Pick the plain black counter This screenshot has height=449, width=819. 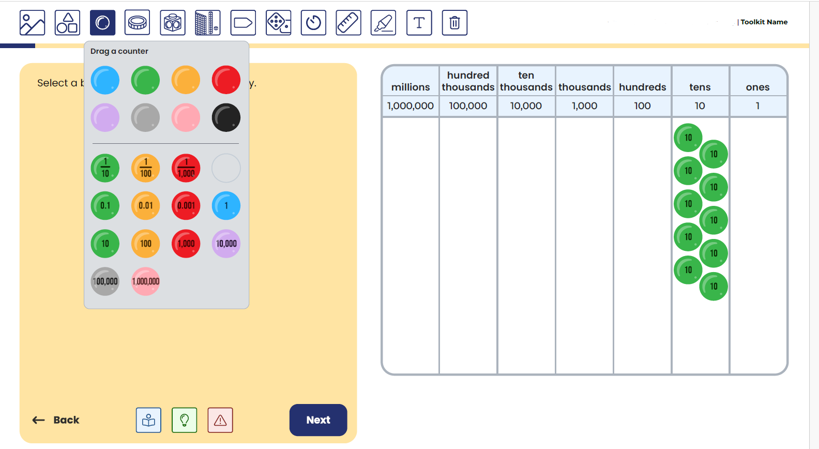click(x=226, y=118)
